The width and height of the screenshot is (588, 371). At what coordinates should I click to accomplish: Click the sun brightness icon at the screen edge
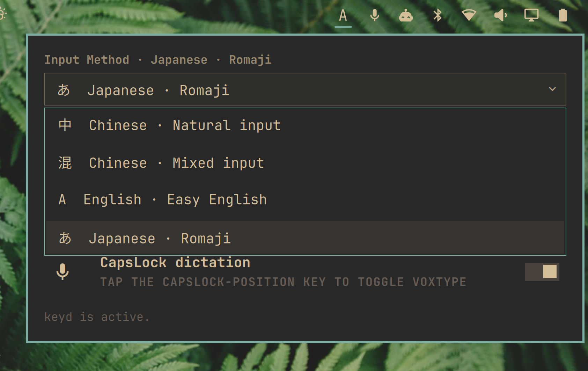coord(3,14)
